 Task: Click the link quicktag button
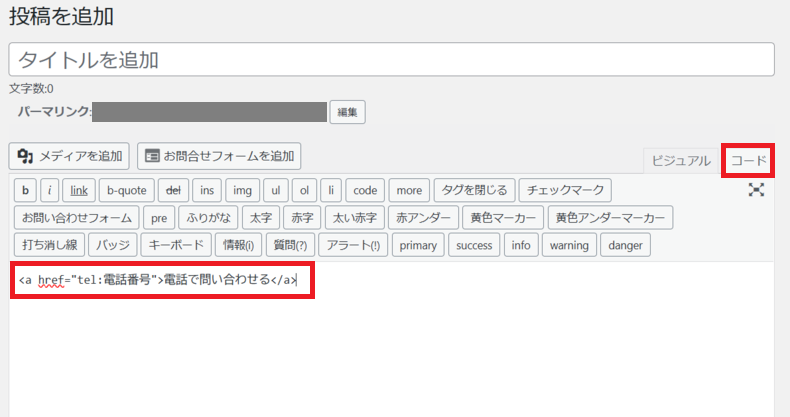coord(79,190)
